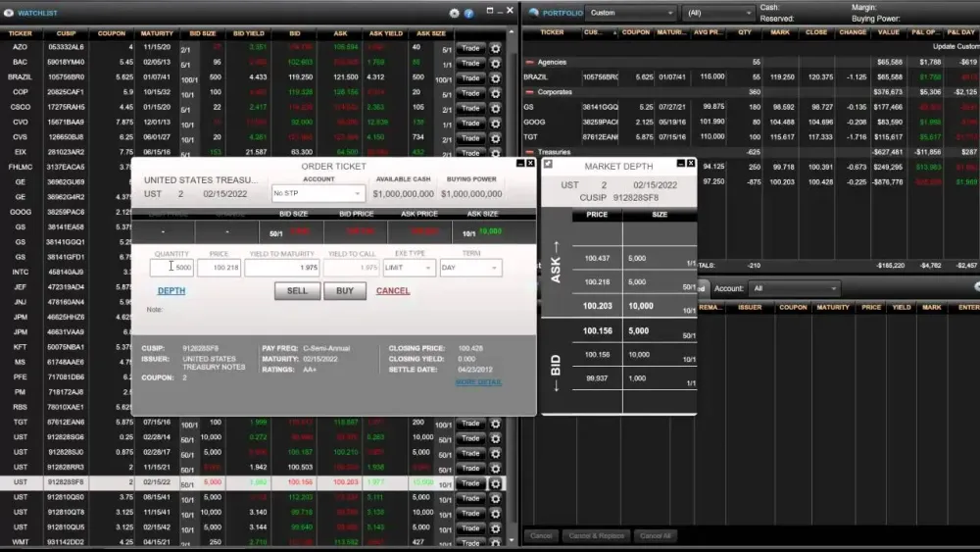Screen dimensions: 980x552
Task: Open settings gear for BAC row
Action: click(496, 63)
